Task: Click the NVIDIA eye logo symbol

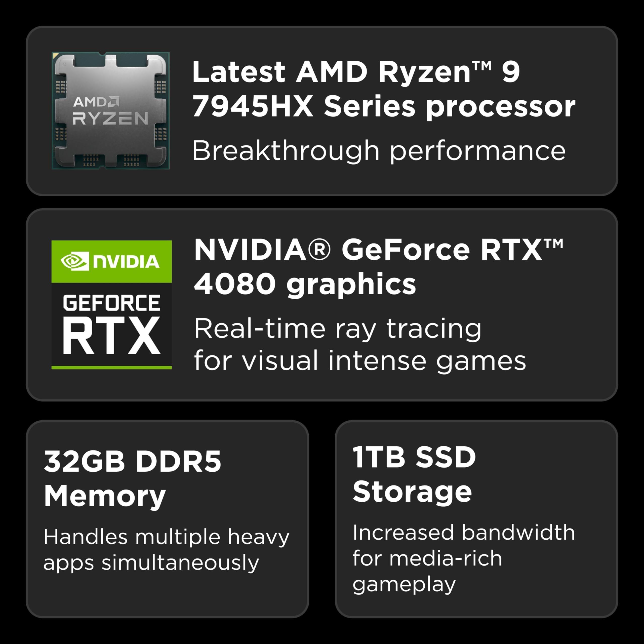Action: pyautogui.click(x=75, y=261)
